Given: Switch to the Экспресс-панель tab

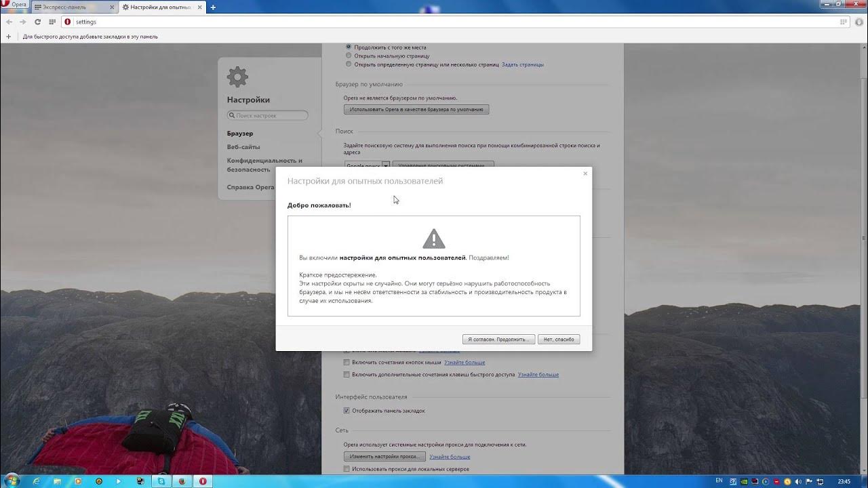Looking at the screenshot, I should (73, 7).
